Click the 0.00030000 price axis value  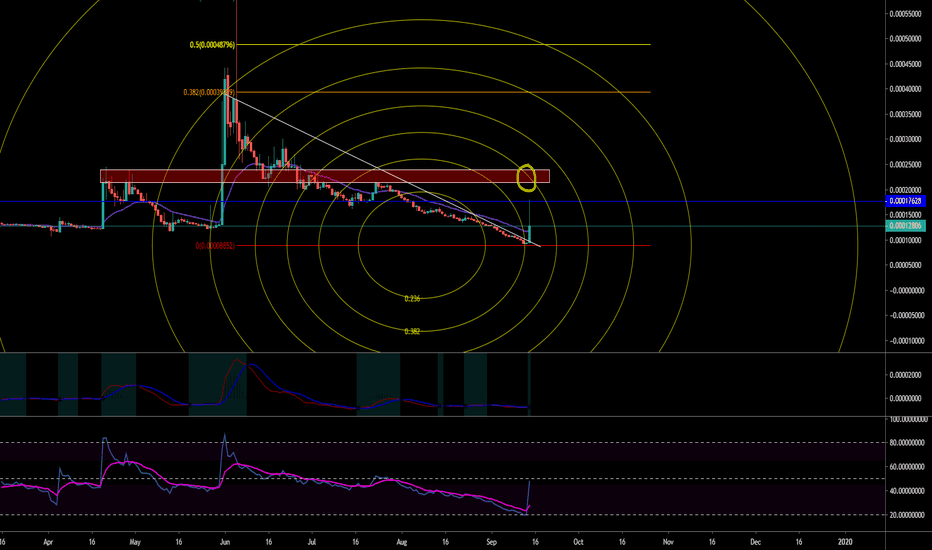pos(906,139)
